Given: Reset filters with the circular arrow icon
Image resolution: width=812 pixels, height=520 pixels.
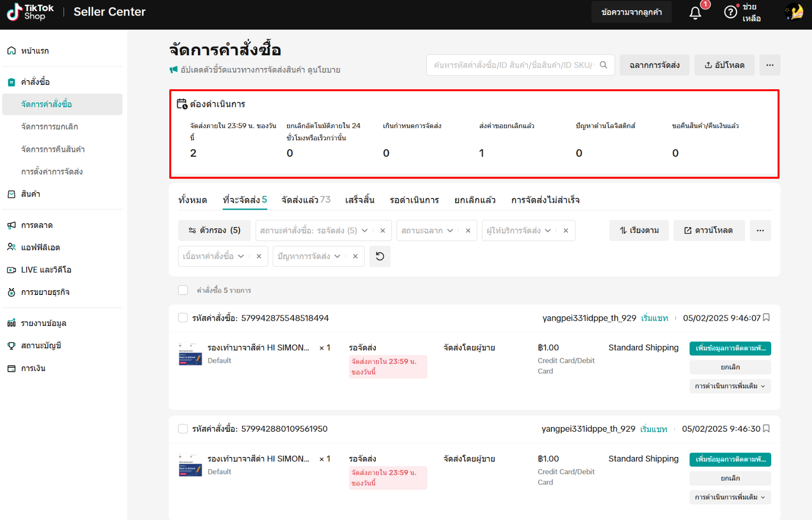Looking at the screenshot, I should pos(380,256).
